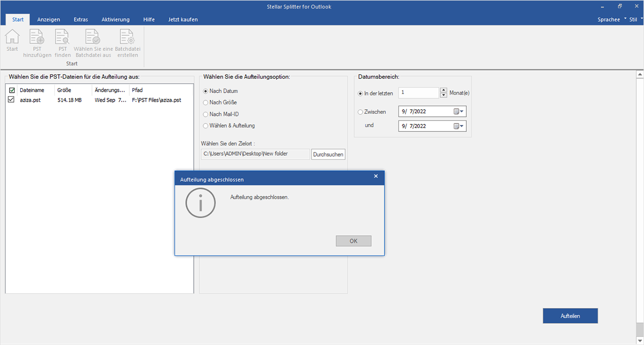
Task: Minimize the Stellar Splitter window
Action: click(x=602, y=7)
